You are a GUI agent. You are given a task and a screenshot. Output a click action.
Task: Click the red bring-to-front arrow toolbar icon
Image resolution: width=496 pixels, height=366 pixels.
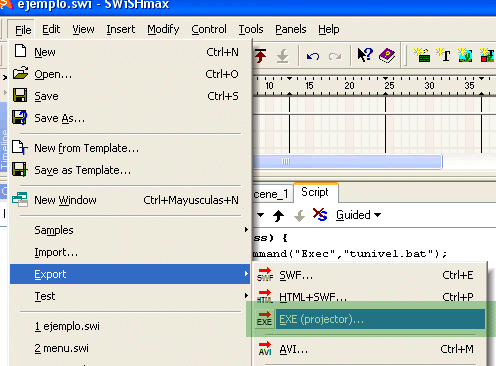tap(261, 56)
